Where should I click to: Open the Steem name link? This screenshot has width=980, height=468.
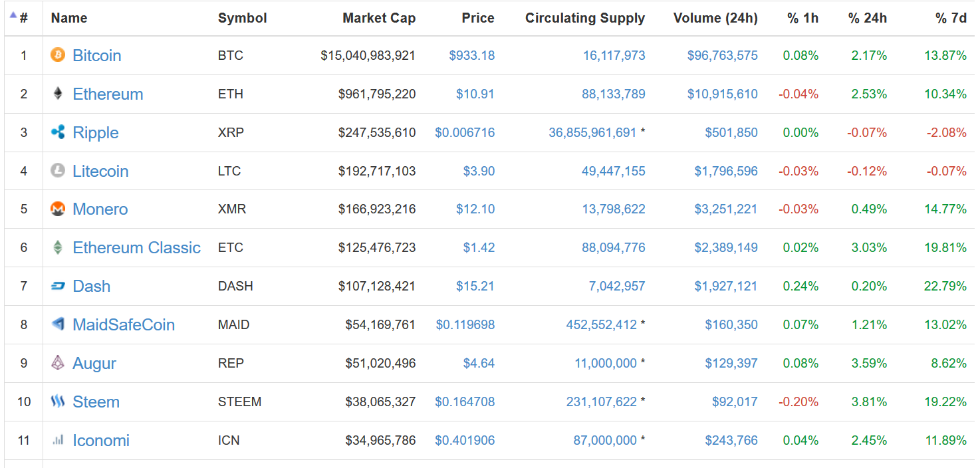click(96, 402)
